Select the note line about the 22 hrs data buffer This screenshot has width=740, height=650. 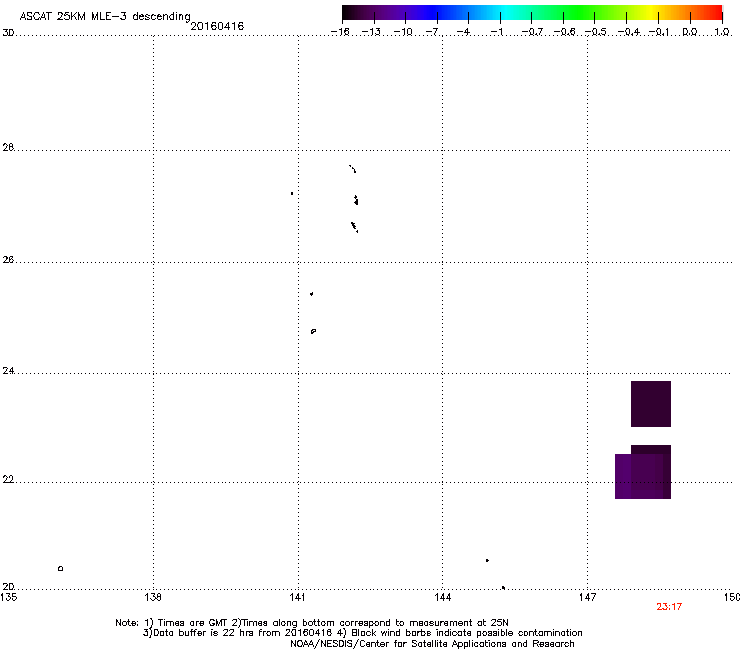[x=362, y=633]
